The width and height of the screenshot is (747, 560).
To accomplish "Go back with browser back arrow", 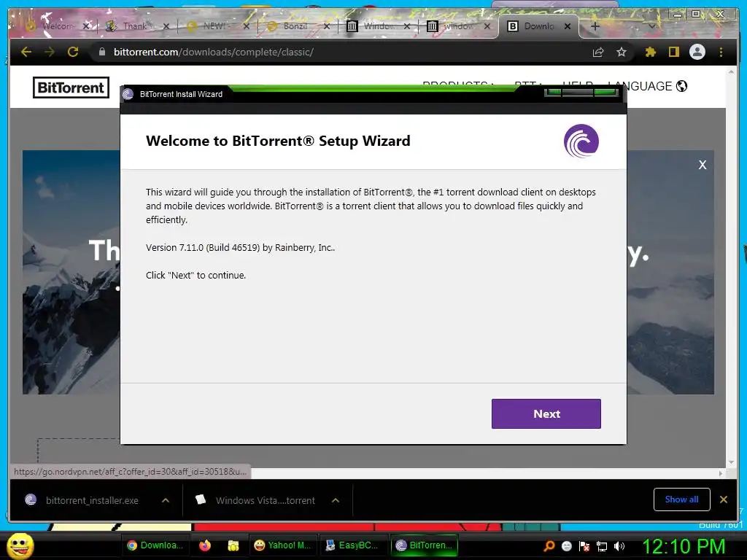I will pos(26,52).
